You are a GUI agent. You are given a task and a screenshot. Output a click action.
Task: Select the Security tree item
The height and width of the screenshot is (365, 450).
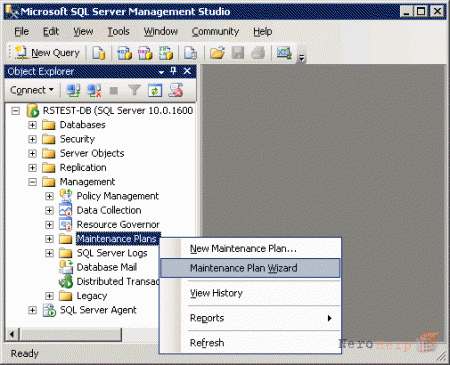pos(77,139)
